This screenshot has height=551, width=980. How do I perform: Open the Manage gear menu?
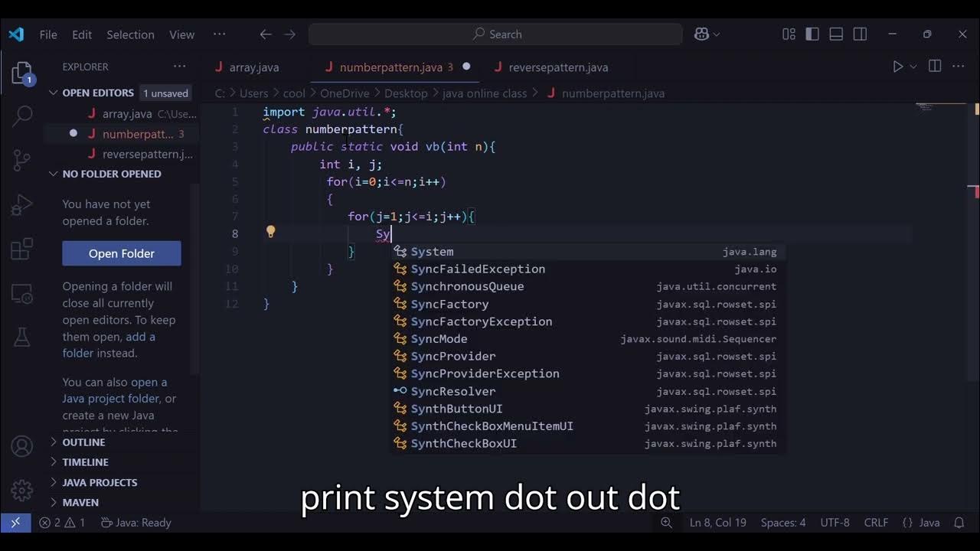[x=22, y=490]
